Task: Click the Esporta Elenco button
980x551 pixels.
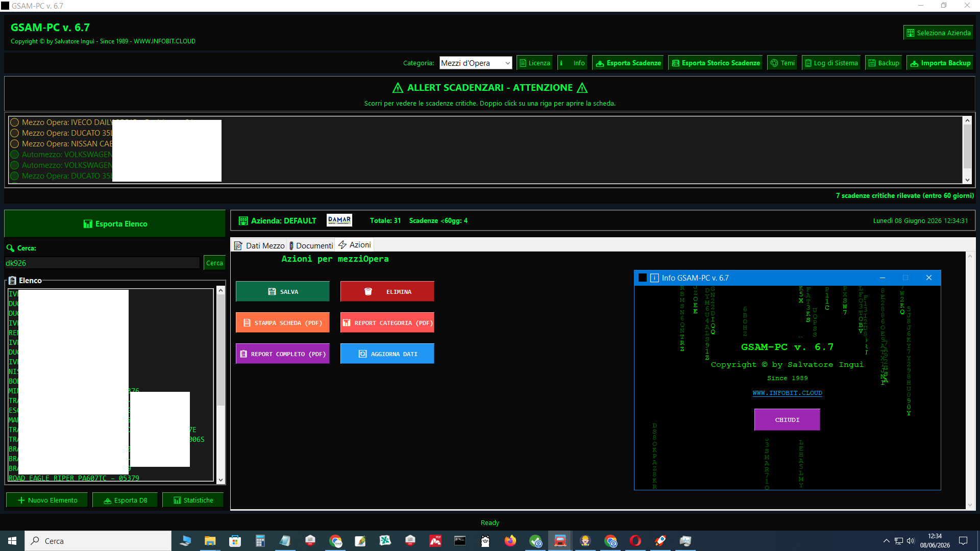Action: [x=115, y=223]
